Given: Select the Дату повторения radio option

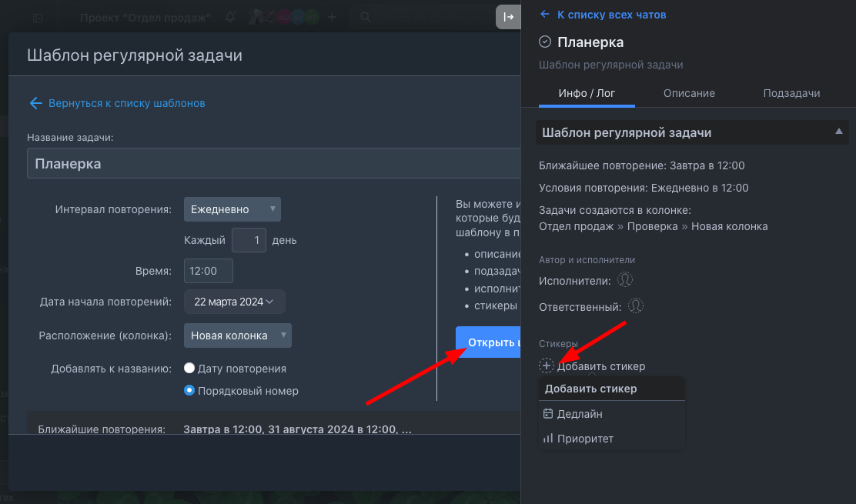Looking at the screenshot, I should click(x=189, y=369).
